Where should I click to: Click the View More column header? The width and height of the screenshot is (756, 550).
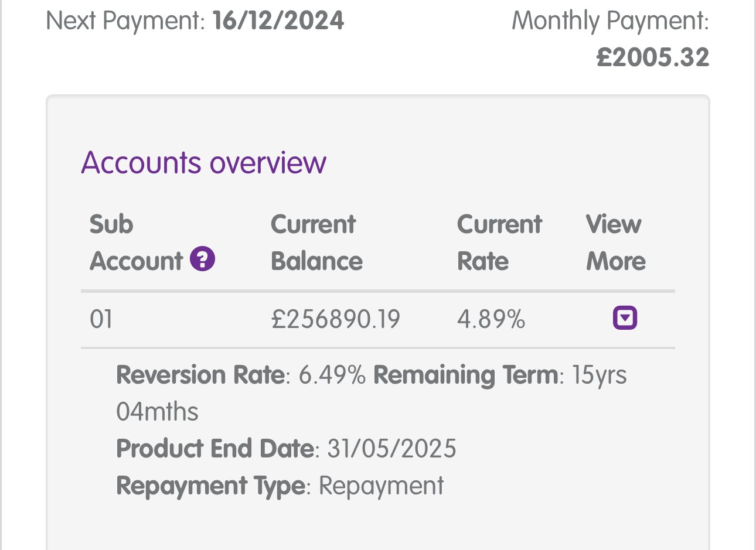[x=615, y=242]
